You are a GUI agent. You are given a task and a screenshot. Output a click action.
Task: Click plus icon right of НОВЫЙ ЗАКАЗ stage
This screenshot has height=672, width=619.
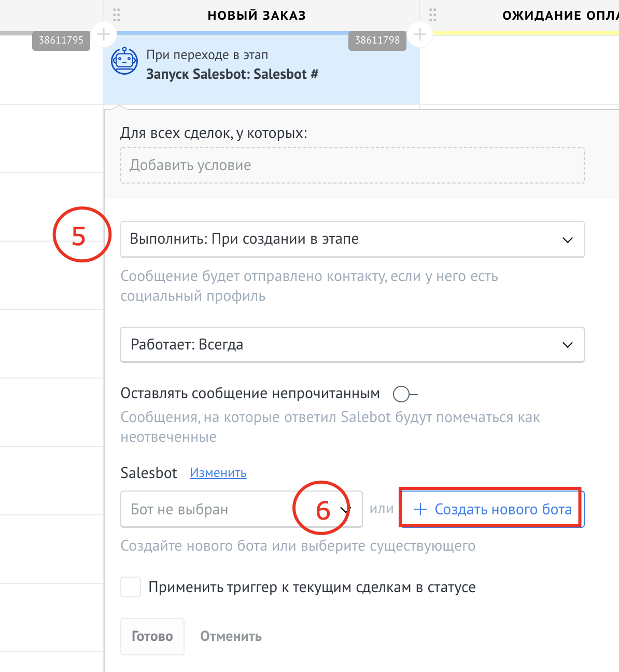pos(420,35)
